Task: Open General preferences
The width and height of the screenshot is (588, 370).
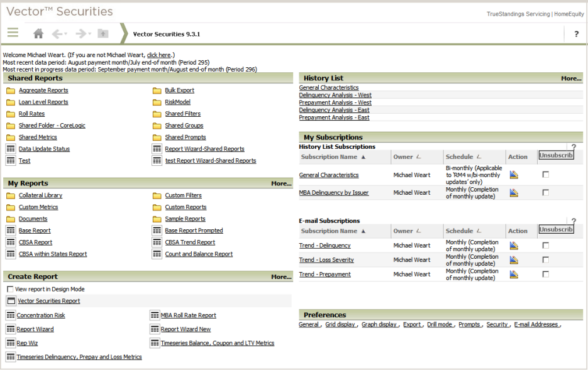Action: pyautogui.click(x=309, y=324)
